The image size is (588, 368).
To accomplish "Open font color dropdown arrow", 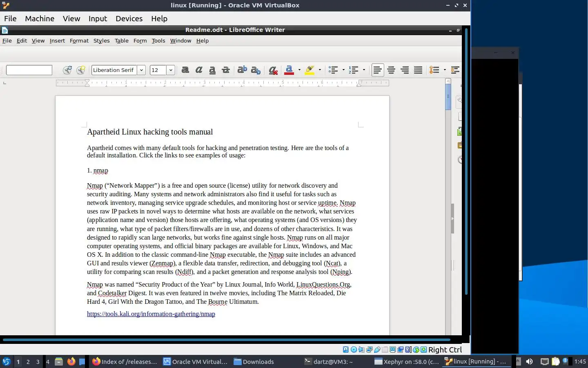I will click(299, 70).
